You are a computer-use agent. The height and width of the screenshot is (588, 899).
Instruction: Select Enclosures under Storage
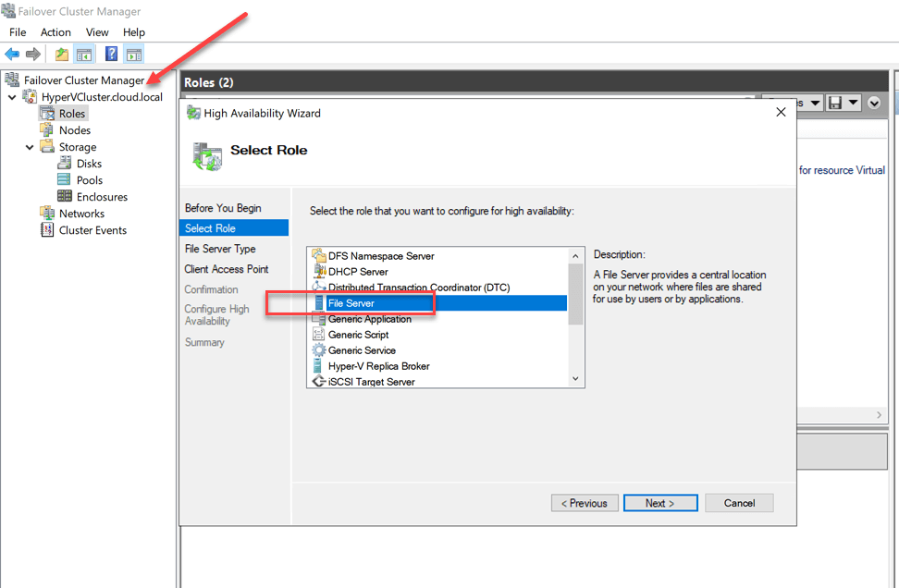pyautogui.click(x=102, y=197)
